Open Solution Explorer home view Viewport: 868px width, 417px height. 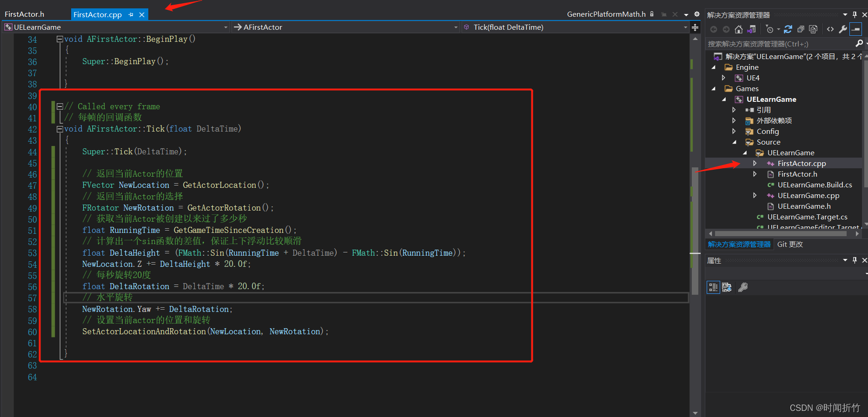pos(738,29)
